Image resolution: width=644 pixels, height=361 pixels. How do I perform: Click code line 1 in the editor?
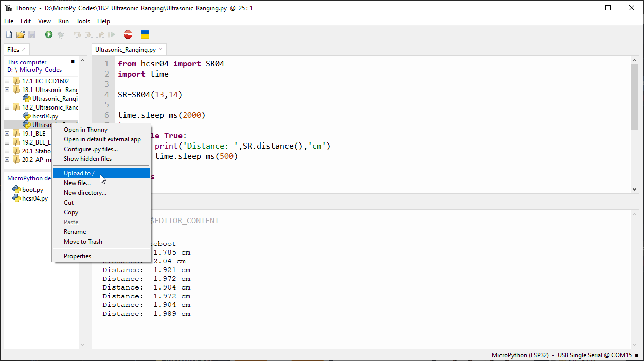click(x=171, y=64)
